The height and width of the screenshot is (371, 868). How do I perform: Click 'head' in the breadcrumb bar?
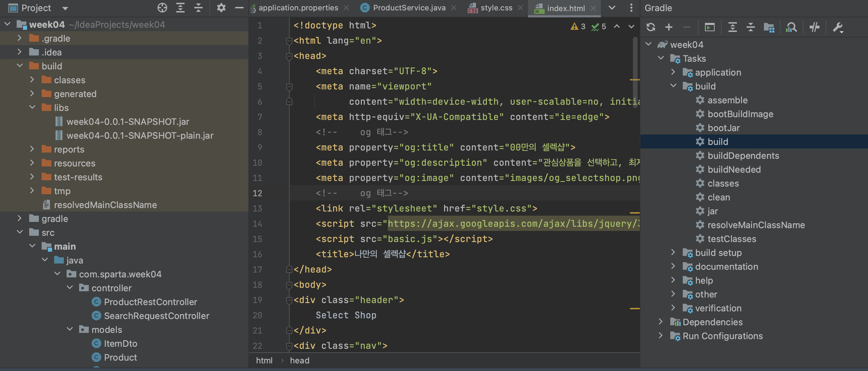[299, 361]
